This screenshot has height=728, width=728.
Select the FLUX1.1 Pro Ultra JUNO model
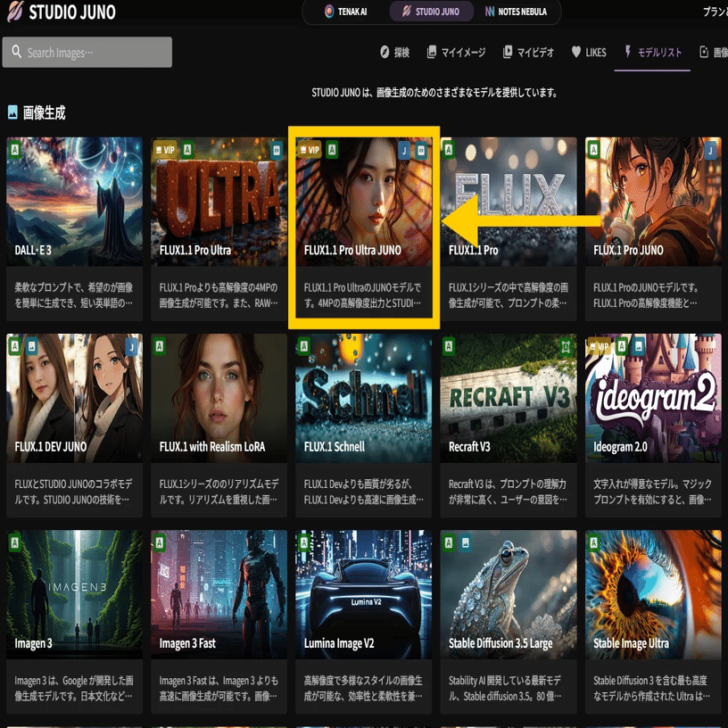point(364,229)
